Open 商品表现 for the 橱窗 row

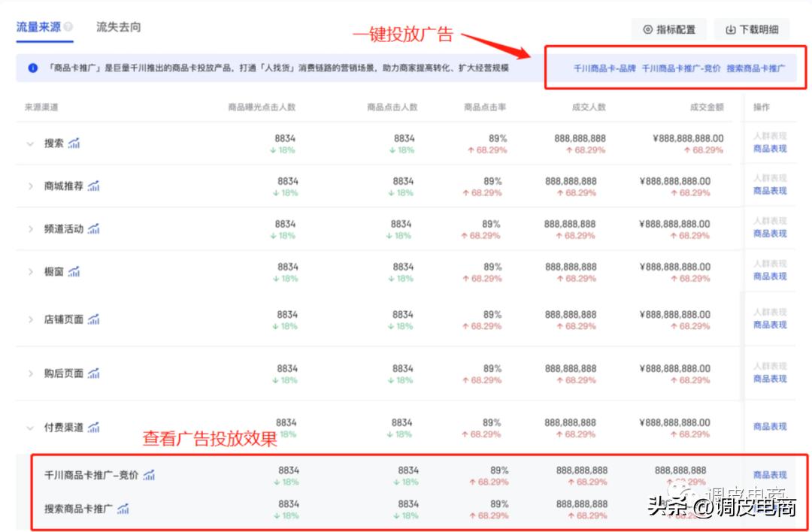(x=770, y=277)
